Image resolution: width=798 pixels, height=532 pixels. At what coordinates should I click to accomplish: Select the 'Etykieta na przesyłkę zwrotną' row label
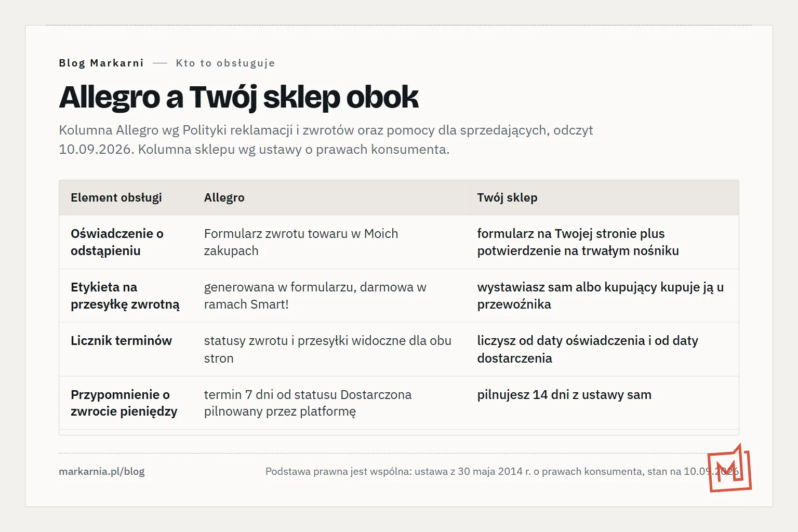[x=125, y=296]
